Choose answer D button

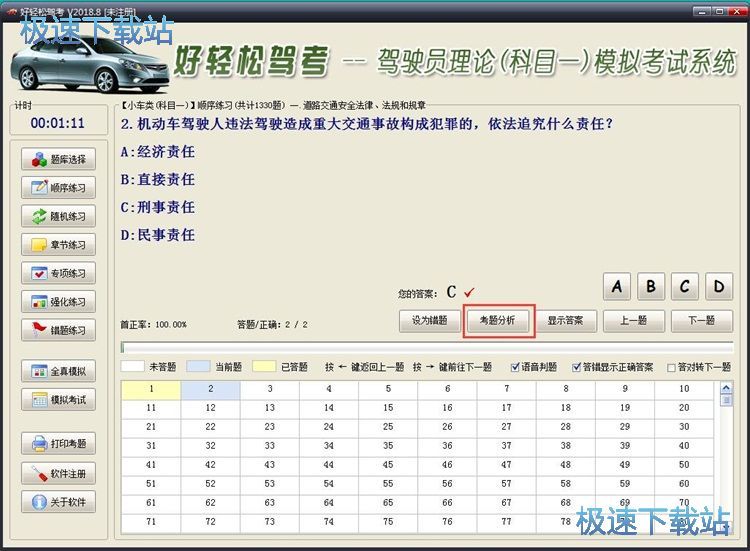coord(719,287)
